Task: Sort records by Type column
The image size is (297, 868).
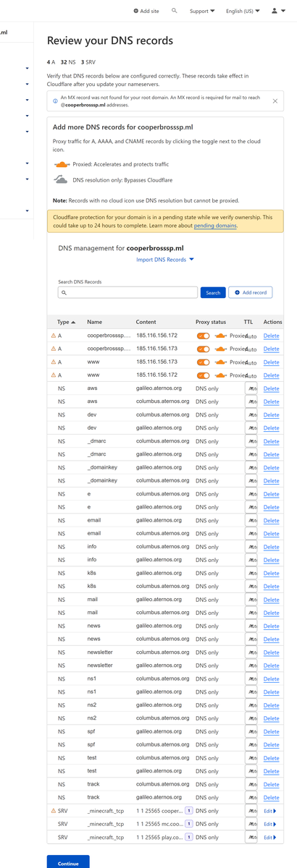Action: (x=66, y=321)
